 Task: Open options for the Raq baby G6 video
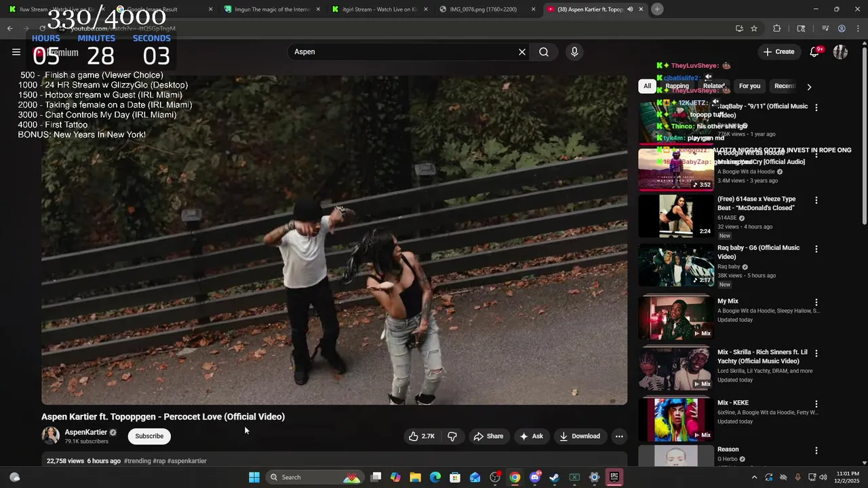(x=816, y=249)
